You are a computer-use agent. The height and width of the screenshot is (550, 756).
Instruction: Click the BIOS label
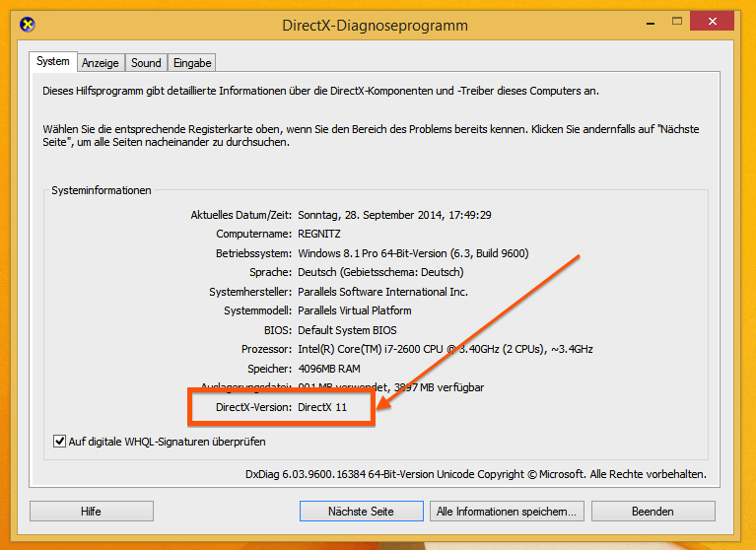coord(278,330)
